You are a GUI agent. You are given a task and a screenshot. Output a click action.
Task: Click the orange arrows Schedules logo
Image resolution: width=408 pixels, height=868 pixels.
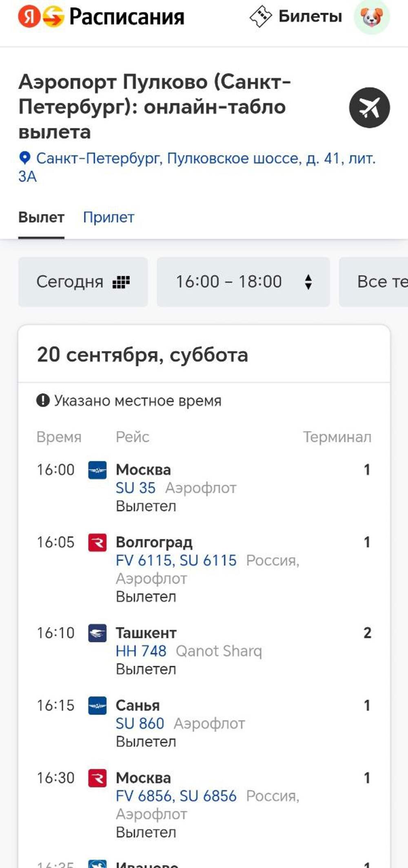click(53, 17)
